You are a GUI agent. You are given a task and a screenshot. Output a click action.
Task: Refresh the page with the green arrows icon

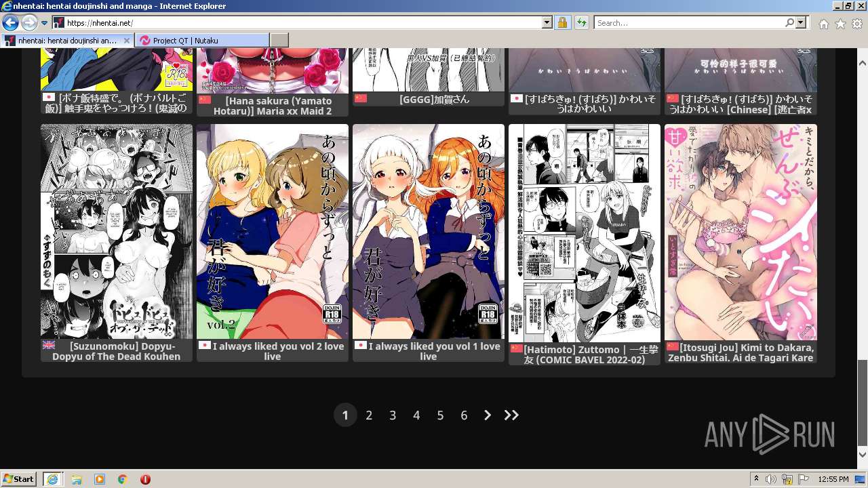(581, 23)
